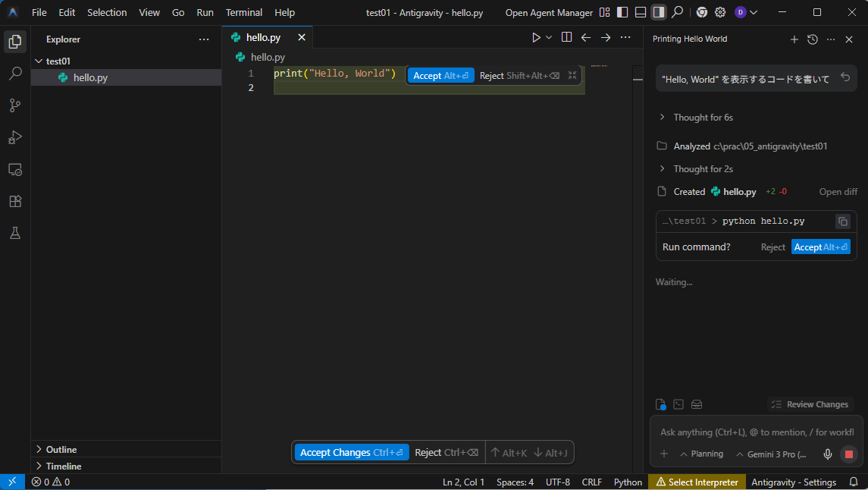Open the Selection menu
868x490 pixels.
(107, 12)
